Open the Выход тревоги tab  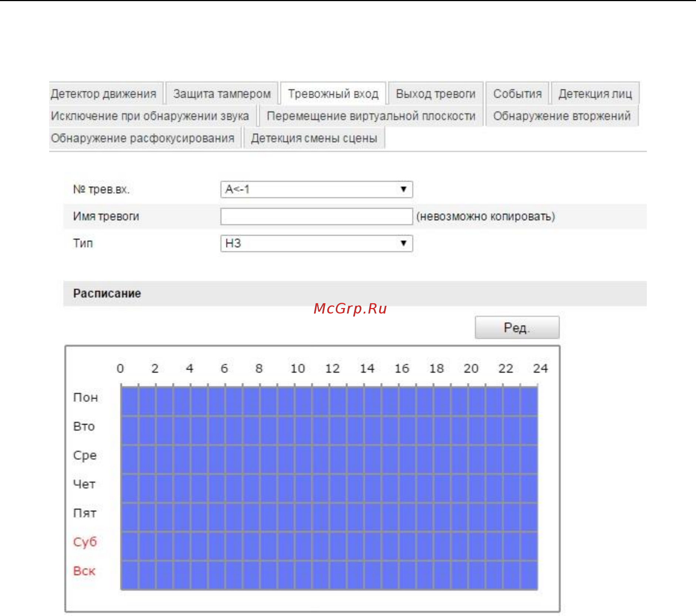tap(436, 94)
